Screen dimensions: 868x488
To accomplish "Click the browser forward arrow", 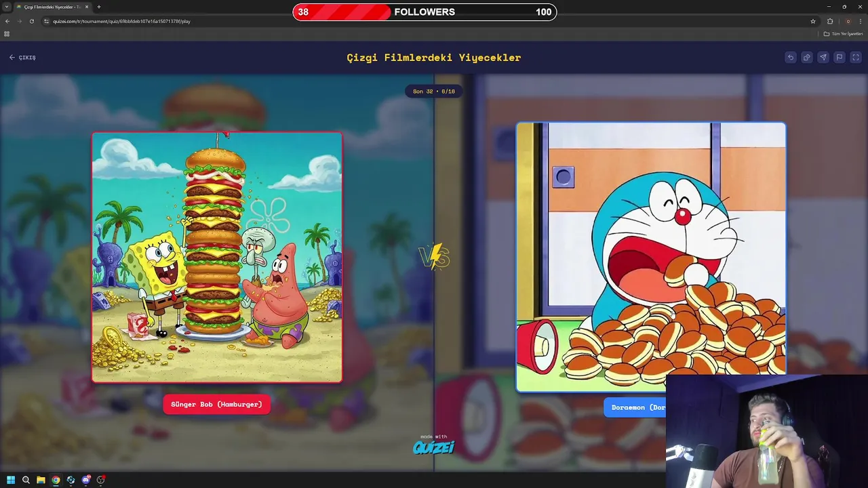I will pyautogui.click(x=19, y=21).
